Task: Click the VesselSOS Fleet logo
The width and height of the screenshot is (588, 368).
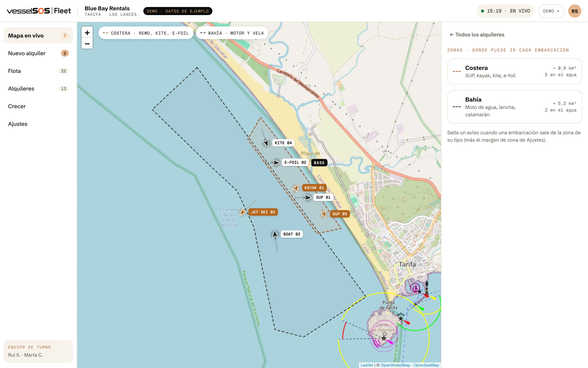Action: [x=39, y=11]
